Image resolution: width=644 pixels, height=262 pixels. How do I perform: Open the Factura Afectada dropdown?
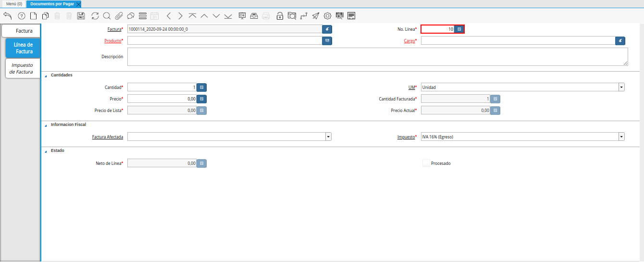(x=328, y=137)
